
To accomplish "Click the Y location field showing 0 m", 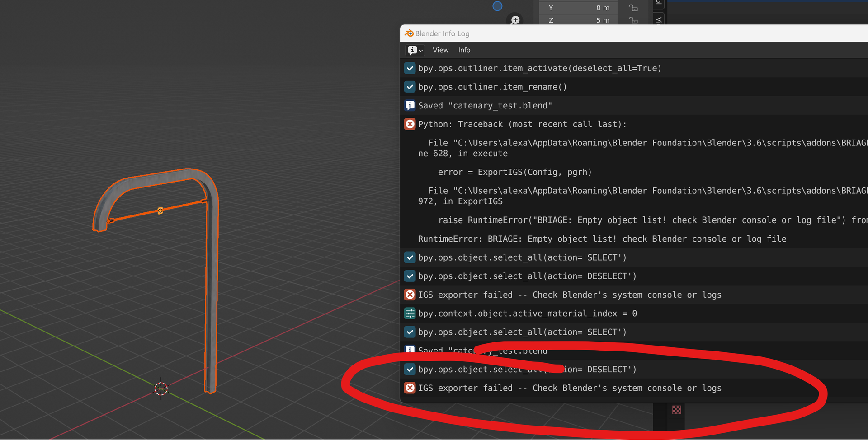I will (x=578, y=8).
